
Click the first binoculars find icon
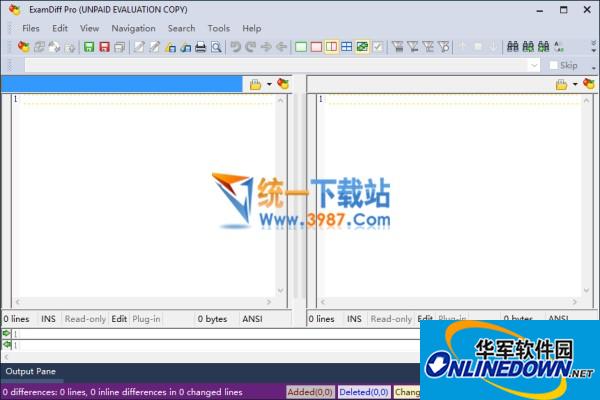point(513,47)
